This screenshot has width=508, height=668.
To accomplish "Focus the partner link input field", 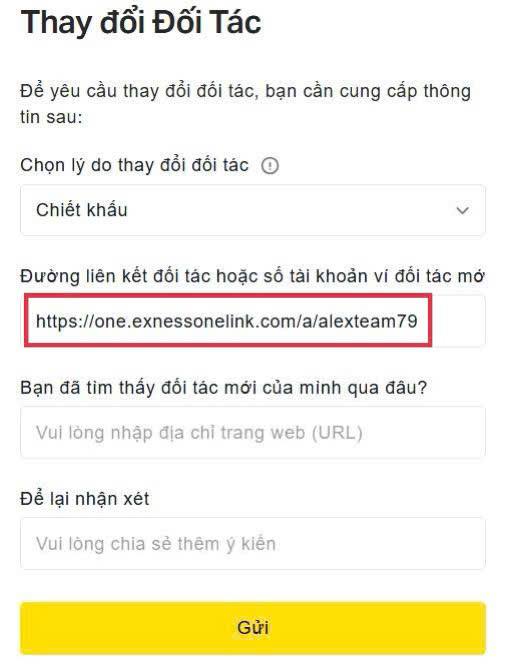I will 253,321.
